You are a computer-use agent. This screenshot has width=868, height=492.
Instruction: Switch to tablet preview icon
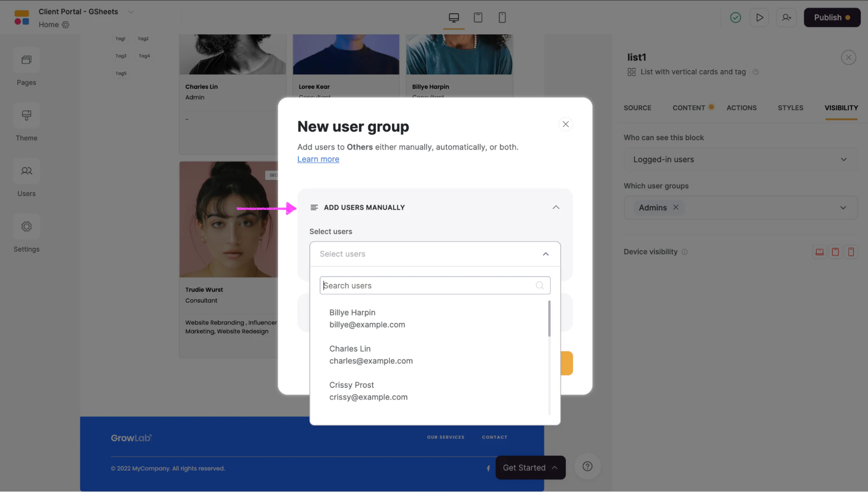click(478, 18)
